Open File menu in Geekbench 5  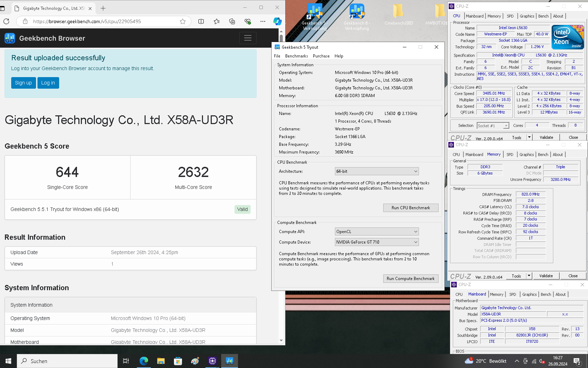277,56
